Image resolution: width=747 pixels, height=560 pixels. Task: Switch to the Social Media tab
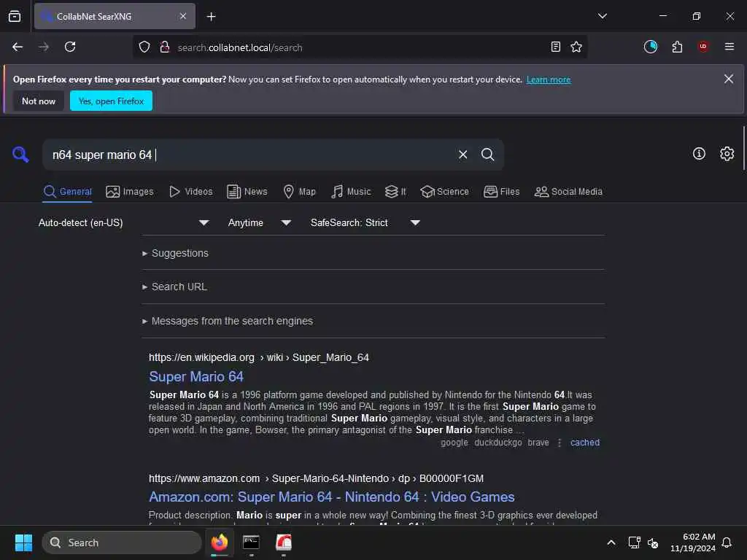coord(568,192)
